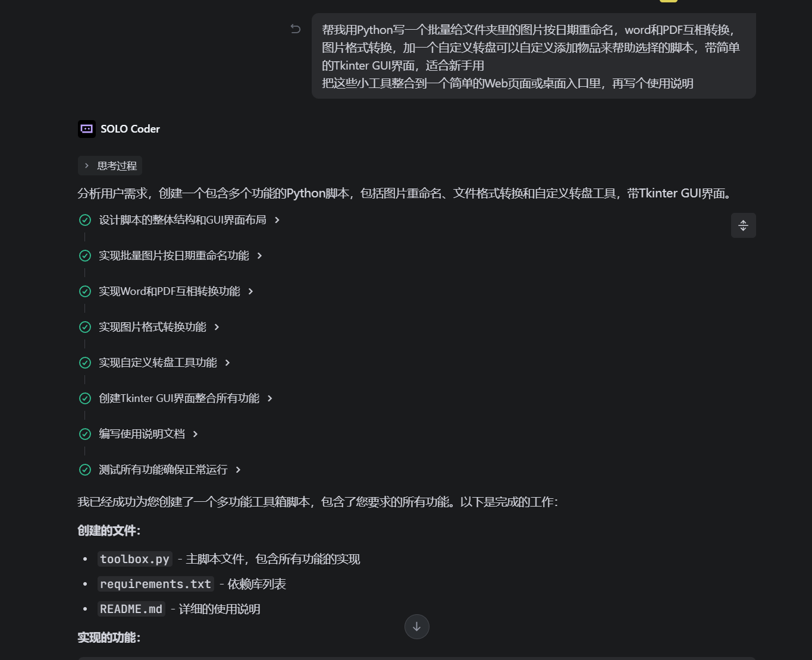Screen dimensions: 812x660
Task: Click the scroll-to-bottom arrow button
Action: coord(417,627)
